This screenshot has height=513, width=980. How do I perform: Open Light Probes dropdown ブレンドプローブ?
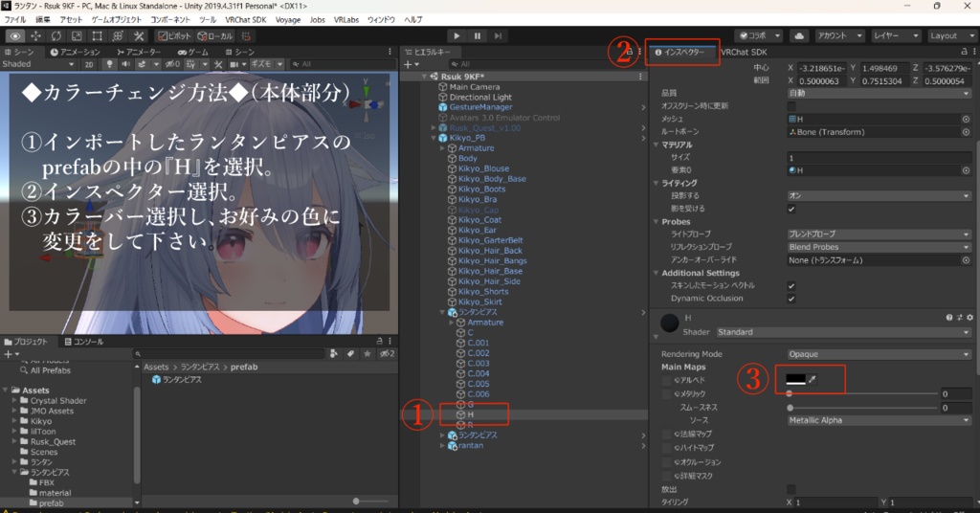(879, 234)
